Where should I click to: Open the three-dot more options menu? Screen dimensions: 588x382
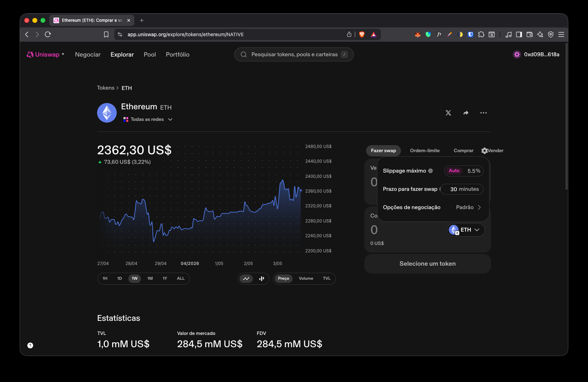pos(484,113)
